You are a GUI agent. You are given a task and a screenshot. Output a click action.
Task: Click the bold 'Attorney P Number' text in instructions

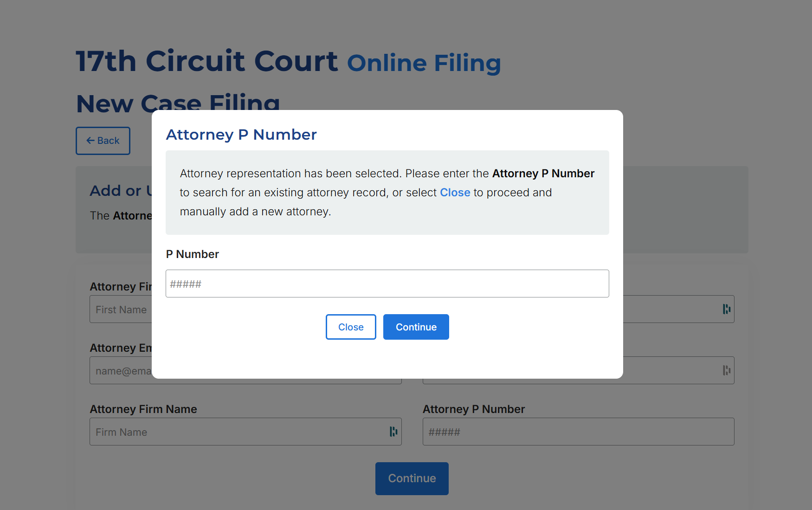pyautogui.click(x=543, y=174)
